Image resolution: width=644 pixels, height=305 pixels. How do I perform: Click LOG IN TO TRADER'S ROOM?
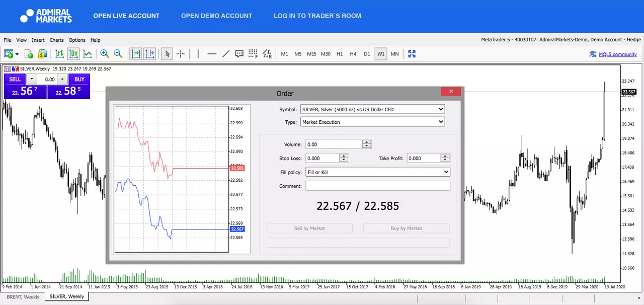pos(317,16)
